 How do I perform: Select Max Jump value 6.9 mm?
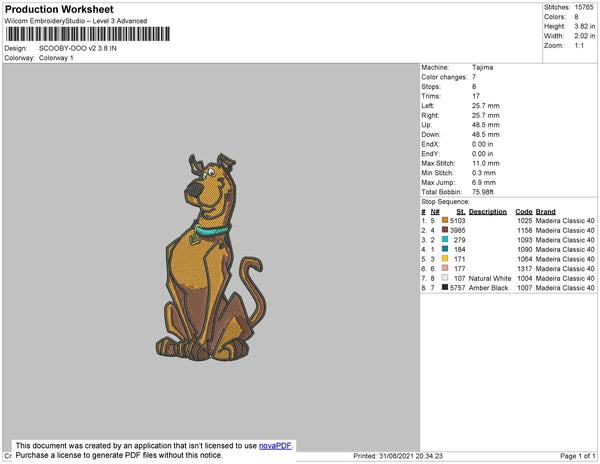click(x=484, y=182)
